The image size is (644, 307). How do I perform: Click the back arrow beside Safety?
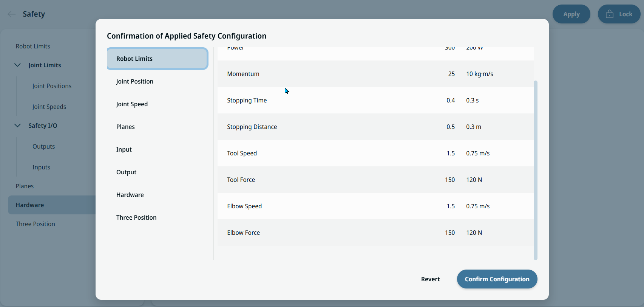click(12, 14)
